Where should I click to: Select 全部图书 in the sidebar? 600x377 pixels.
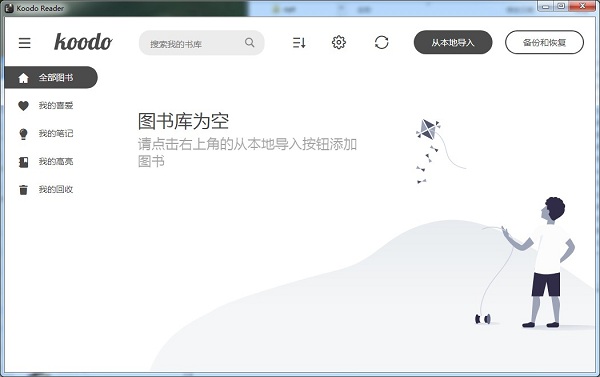coord(51,77)
